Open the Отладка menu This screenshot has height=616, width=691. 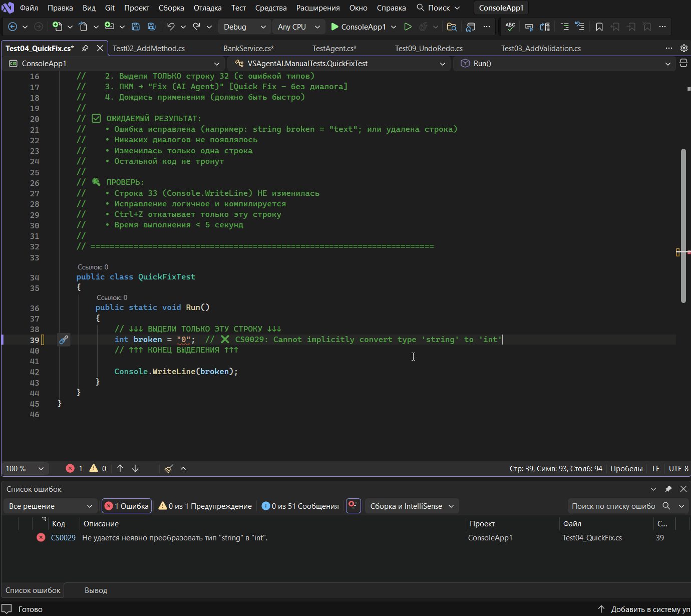point(207,8)
